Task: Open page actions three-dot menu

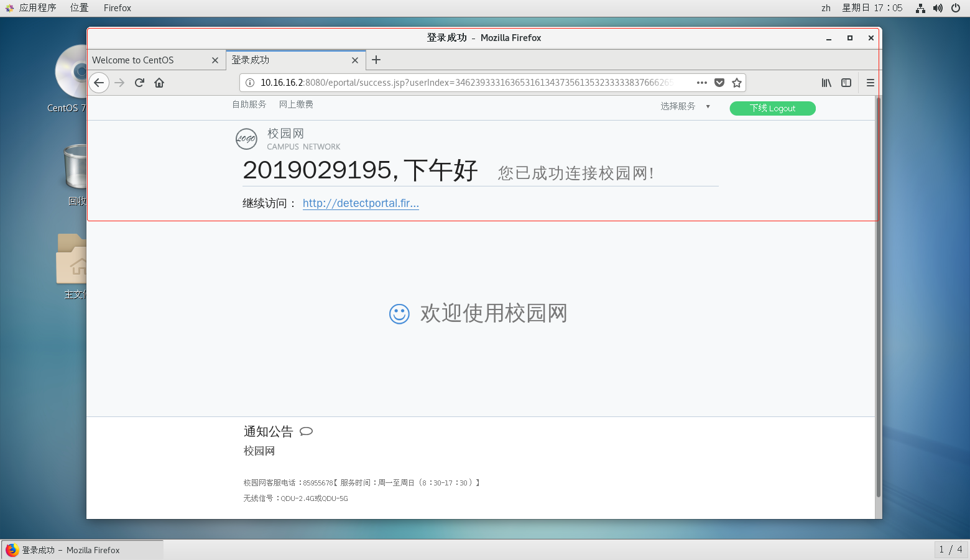Action: (702, 83)
